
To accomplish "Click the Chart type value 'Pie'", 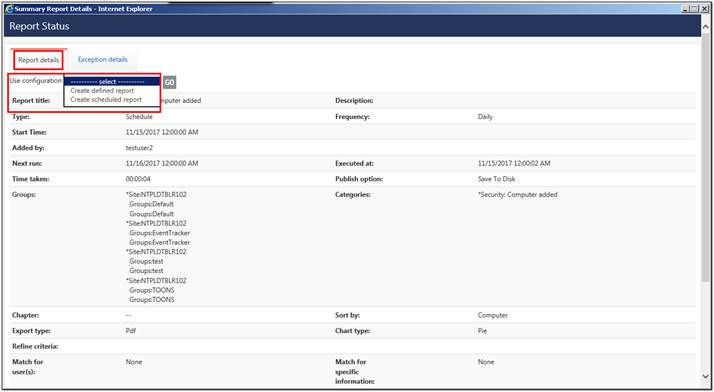I will [x=482, y=331].
